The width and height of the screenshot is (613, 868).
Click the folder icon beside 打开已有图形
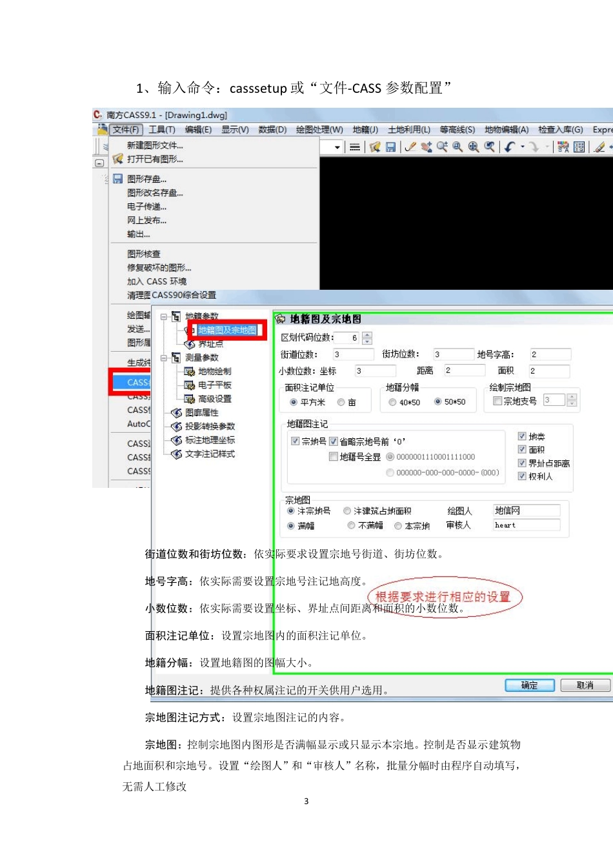coord(117,159)
